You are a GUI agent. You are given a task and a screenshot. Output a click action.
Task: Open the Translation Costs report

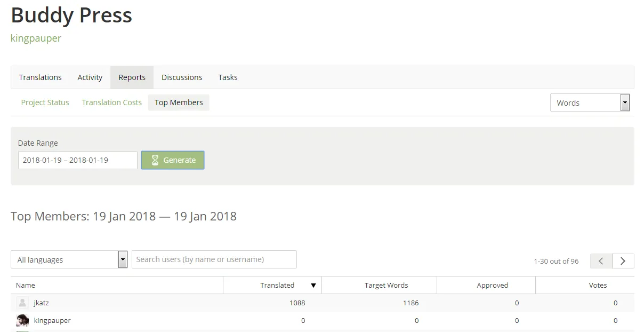(x=111, y=102)
